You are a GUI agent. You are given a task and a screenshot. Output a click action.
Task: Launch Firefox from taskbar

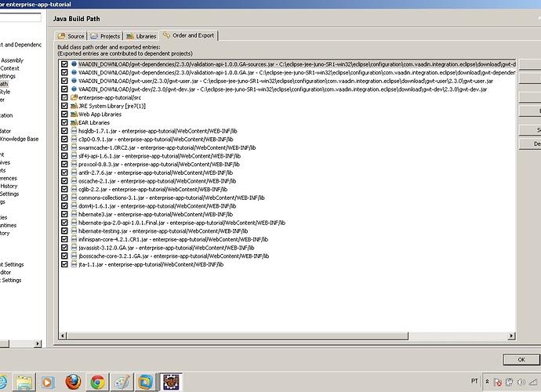pos(73,383)
